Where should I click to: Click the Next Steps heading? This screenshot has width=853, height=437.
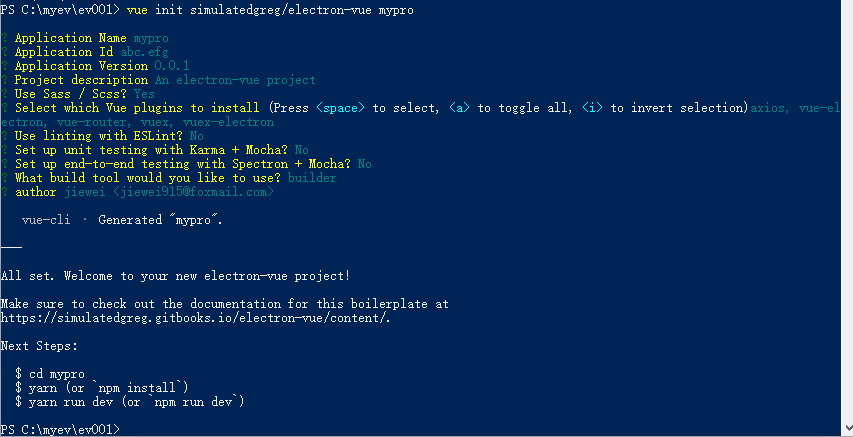point(39,345)
